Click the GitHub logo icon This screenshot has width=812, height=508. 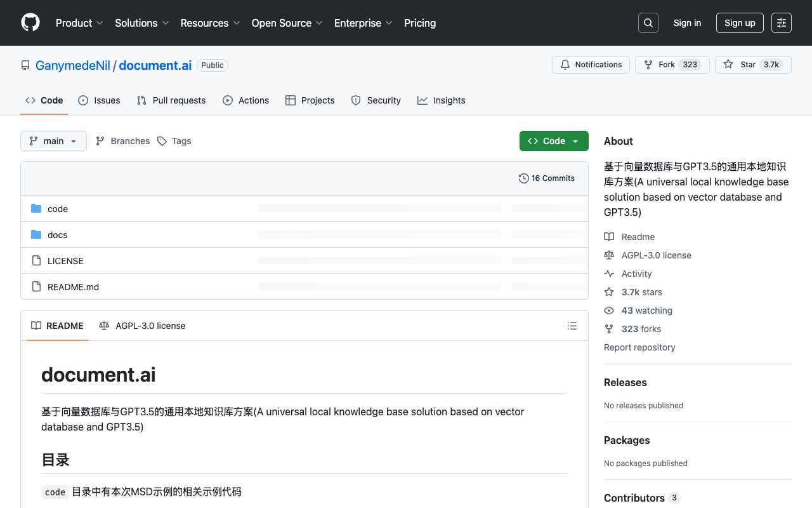coord(30,23)
